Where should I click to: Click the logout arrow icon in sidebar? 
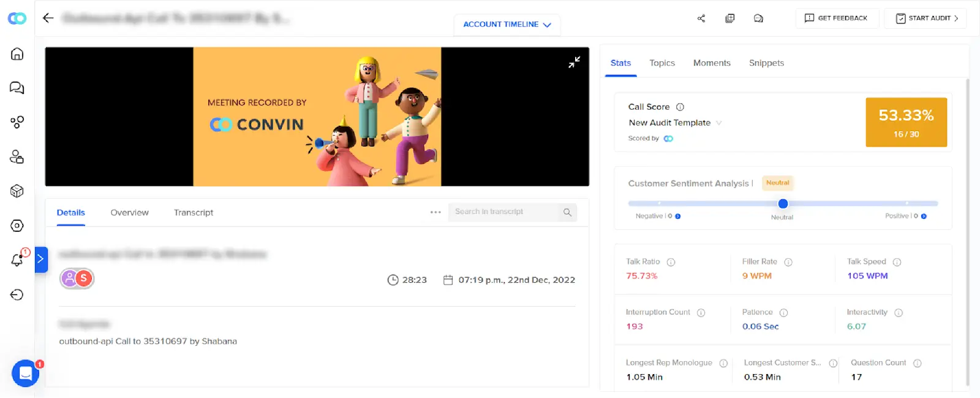(17, 295)
